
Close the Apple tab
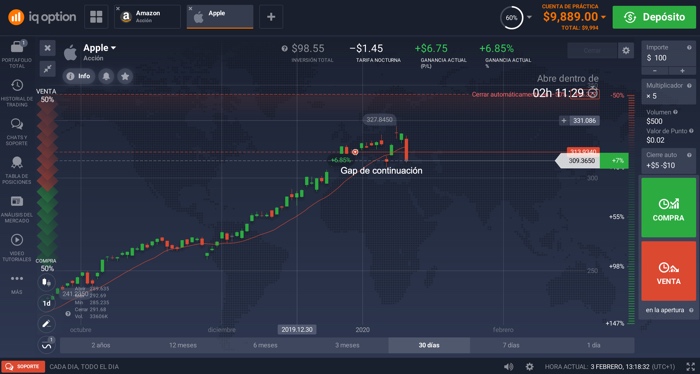(191, 8)
